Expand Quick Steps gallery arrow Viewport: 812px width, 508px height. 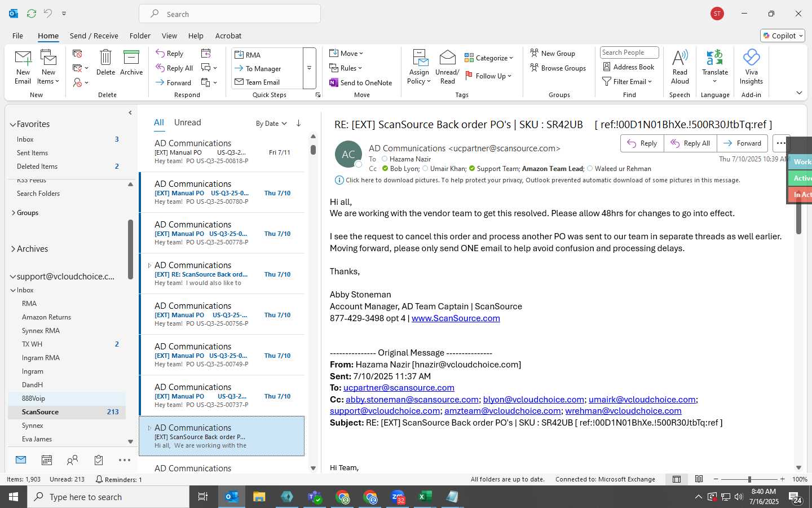tap(309, 68)
